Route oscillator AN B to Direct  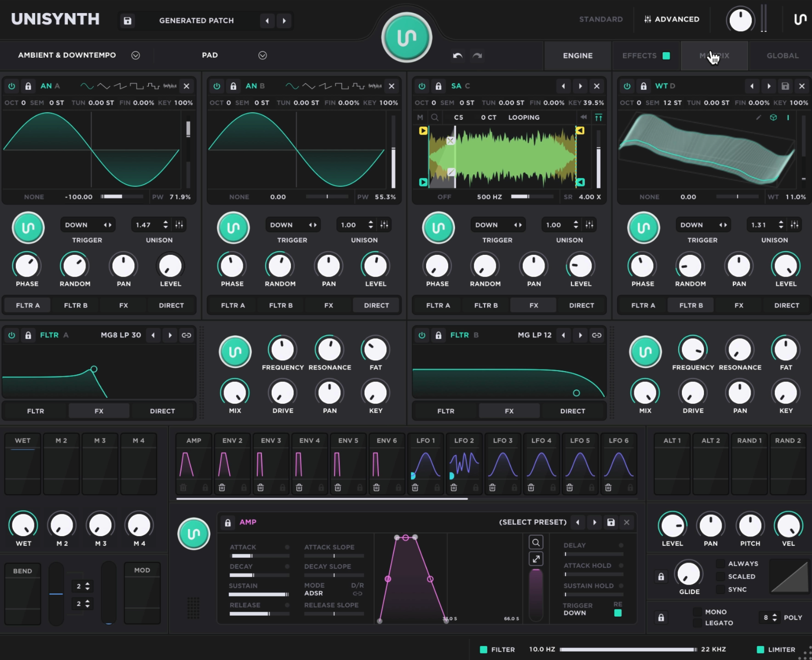coord(377,305)
